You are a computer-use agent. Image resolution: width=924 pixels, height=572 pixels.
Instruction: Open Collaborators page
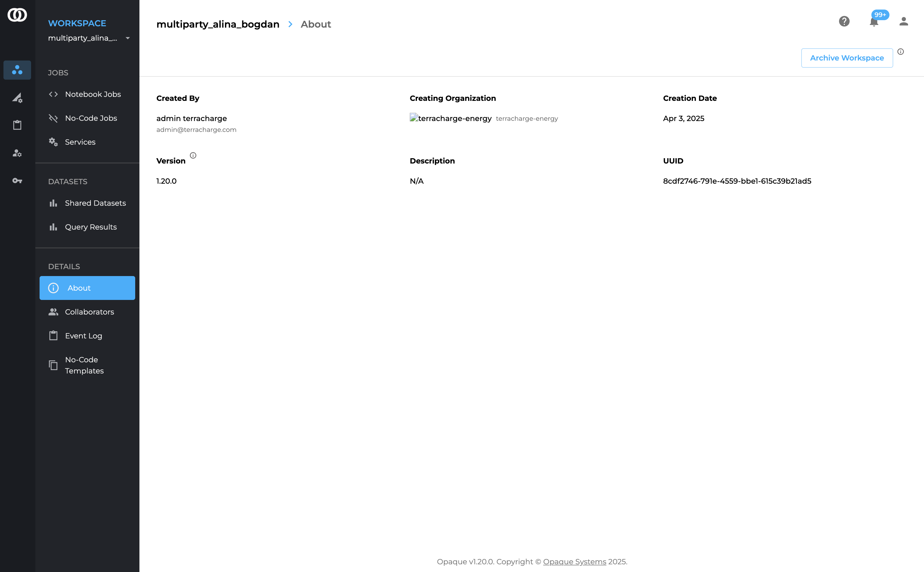[87, 312]
